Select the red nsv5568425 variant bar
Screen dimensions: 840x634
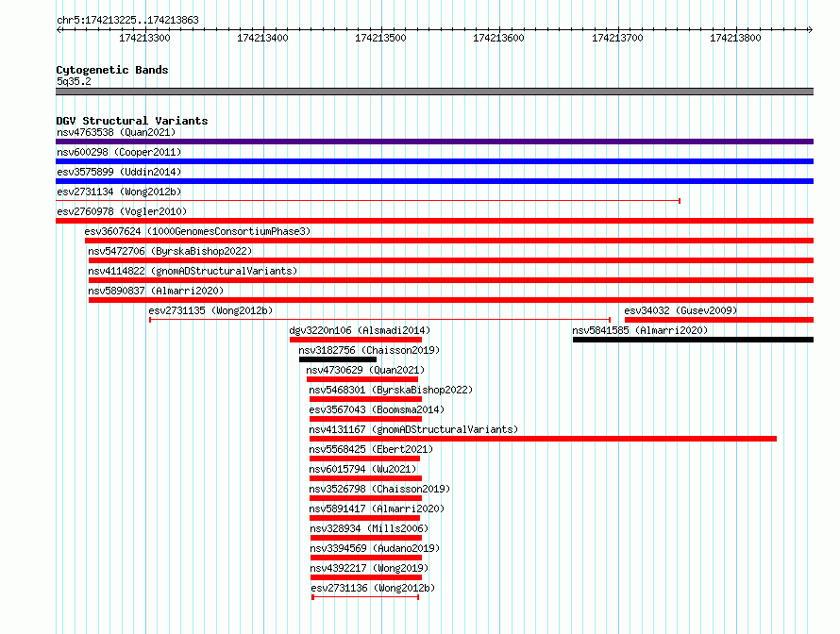coord(364,459)
